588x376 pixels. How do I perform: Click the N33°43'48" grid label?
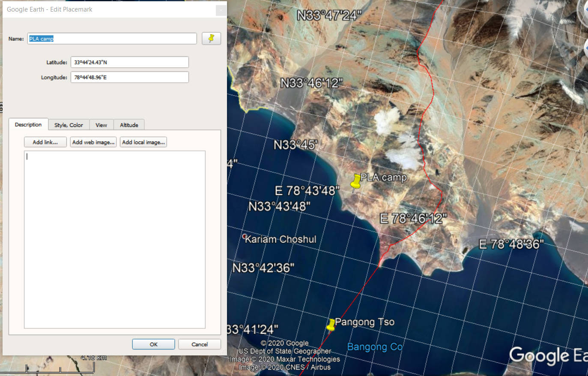click(x=279, y=207)
